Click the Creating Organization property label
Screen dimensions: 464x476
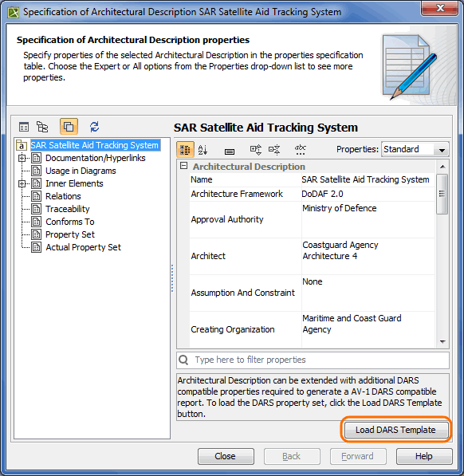tap(233, 329)
